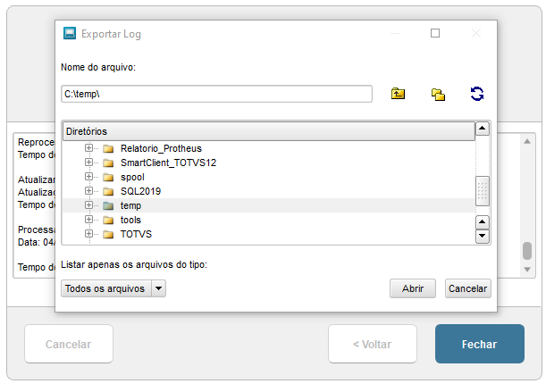Select the tools directory entry
Screen dimensions: 546x392
click(x=130, y=220)
